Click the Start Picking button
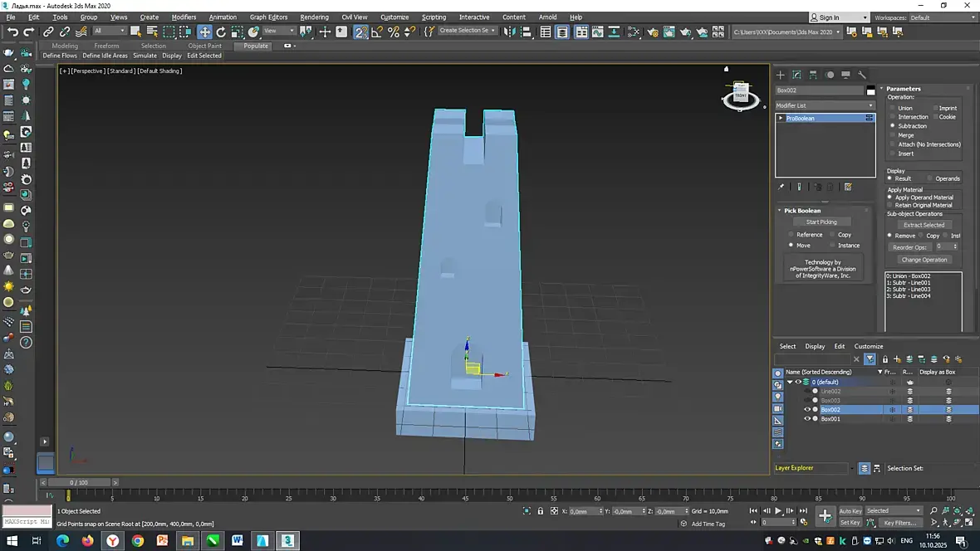The height and width of the screenshot is (551, 980). (821, 222)
